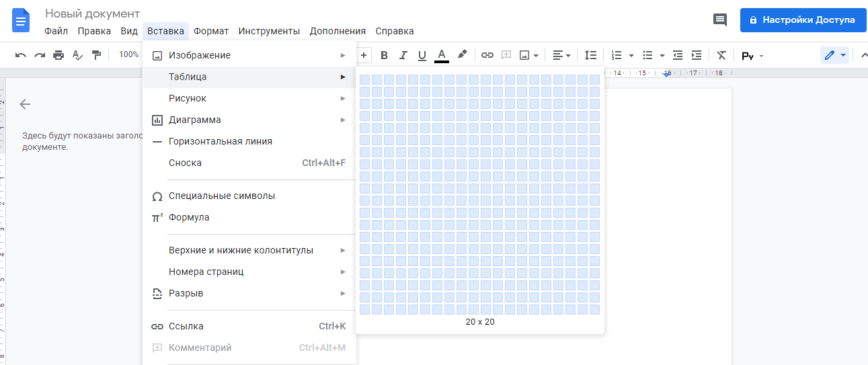The image size is (868, 365).
Task: Clear formatting with the crossed-T icon
Action: click(721, 55)
